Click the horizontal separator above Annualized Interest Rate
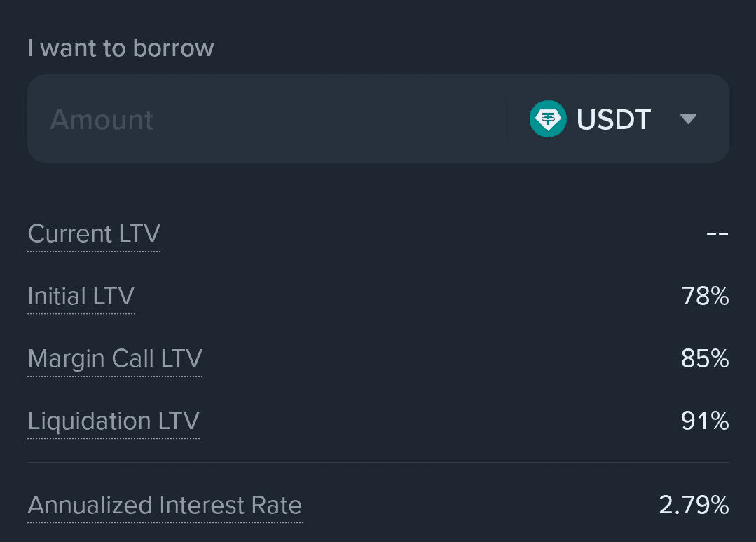The height and width of the screenshot is (542, 756). click(x=378, y=463)
